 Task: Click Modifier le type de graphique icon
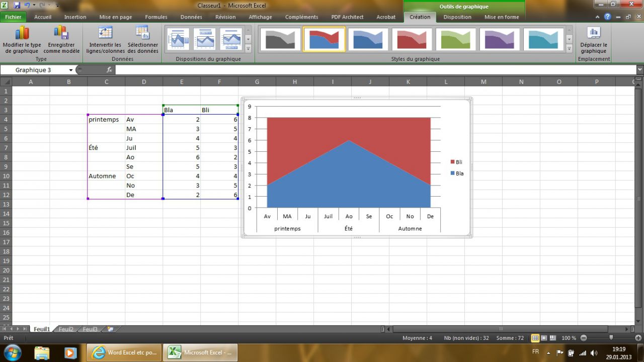22,34
